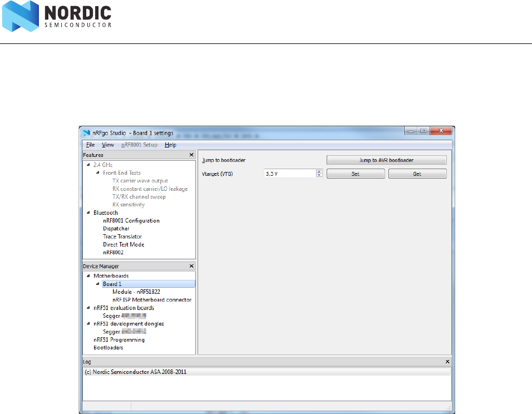532x414 pixels.
Task: Decrease Vtarget voltage with the down spinner arrow
Action: (x=319, y=175)
